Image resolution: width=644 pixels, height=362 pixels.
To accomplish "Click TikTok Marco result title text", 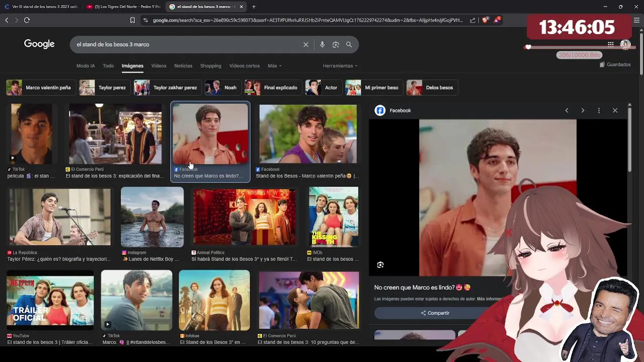I will click(136, 342).
